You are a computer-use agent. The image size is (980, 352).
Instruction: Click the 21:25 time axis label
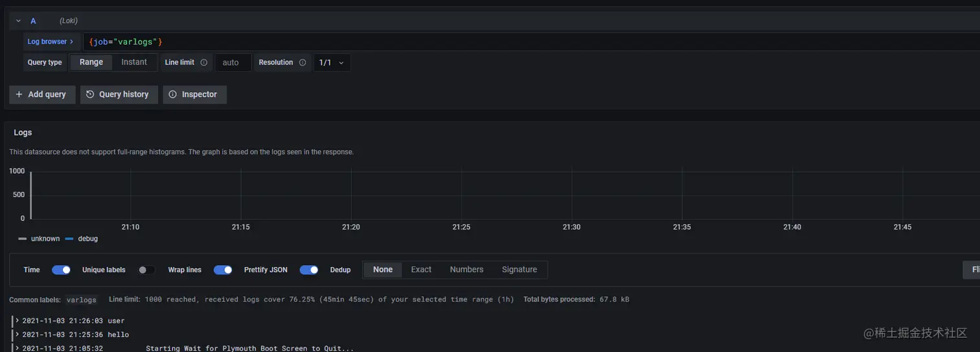461,227
